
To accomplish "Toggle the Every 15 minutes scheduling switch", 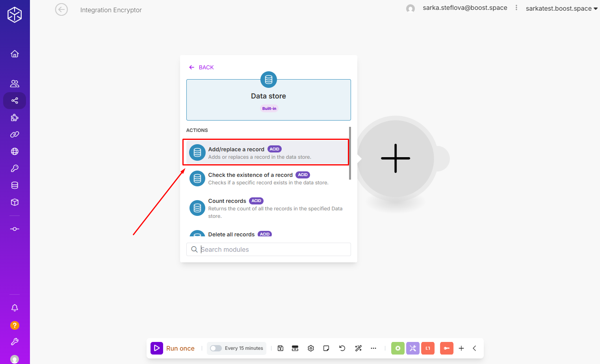I will point(215,348).
